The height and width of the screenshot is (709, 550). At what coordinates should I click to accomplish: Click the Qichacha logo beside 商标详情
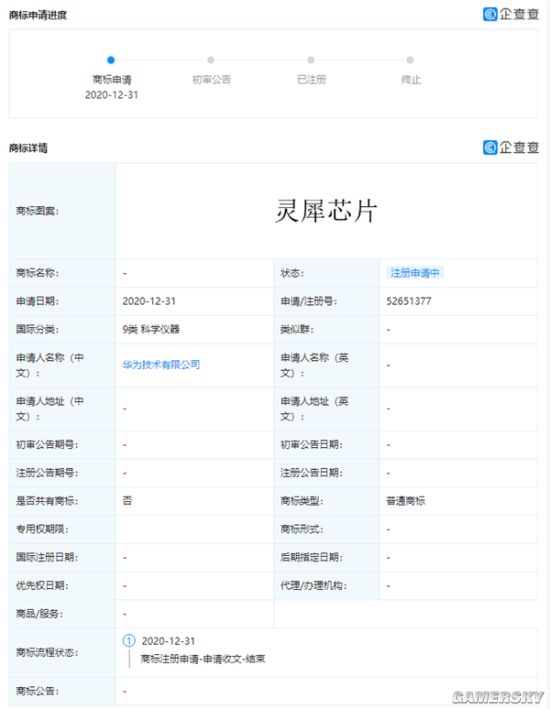tap(511, 147)
